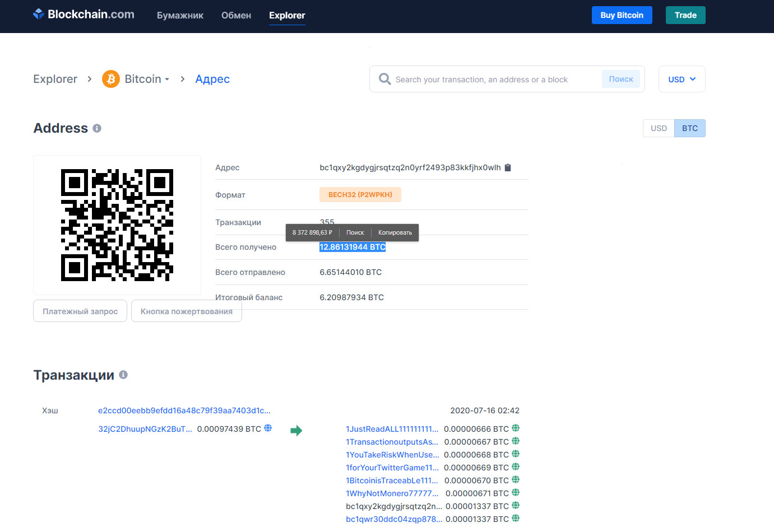Screen dimensions: 774x532
Task: Open output address 1YouTakeRiskWhenUse...
Action: (x=392, y=455)
